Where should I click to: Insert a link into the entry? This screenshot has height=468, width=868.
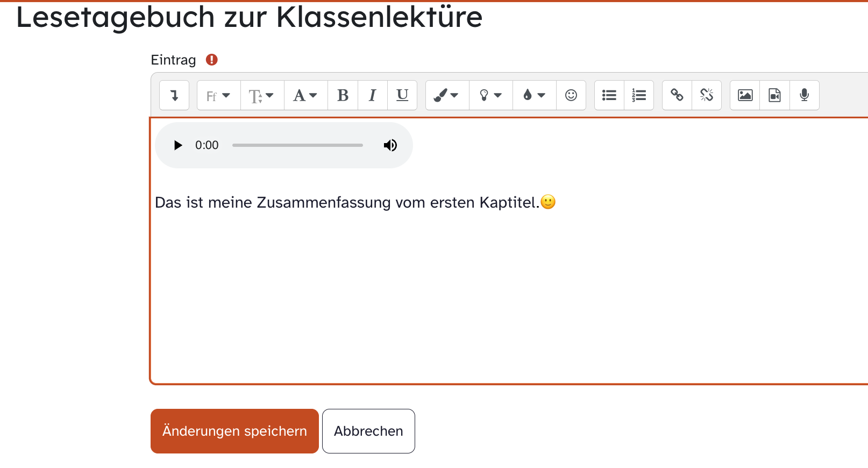(x=677, y=95)
